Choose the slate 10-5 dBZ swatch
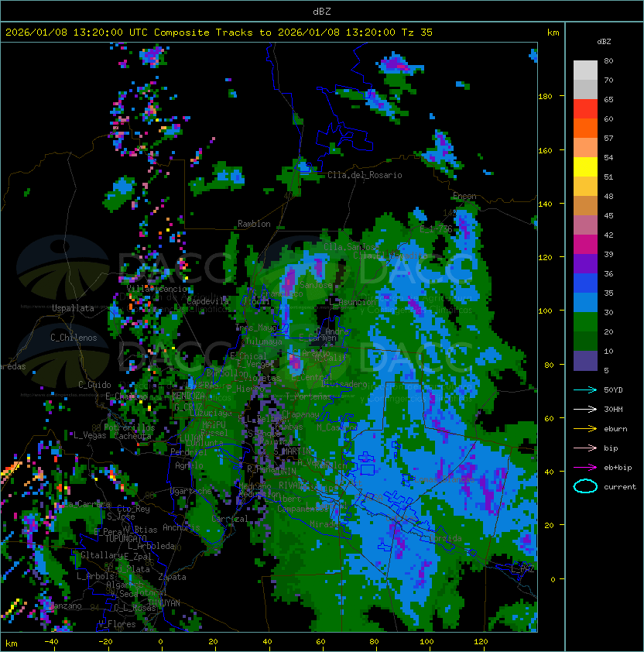This screenshot has width=644, height=652. click(x=585, y=361)
